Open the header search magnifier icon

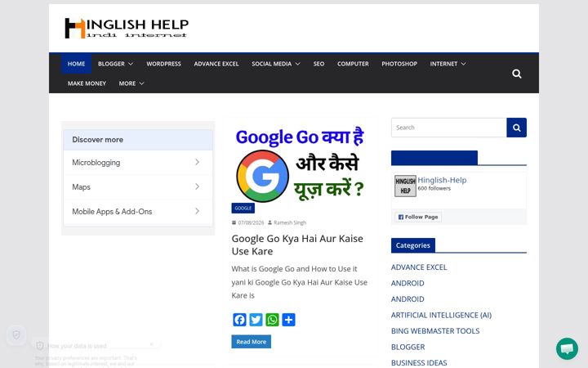(x=516, y=74)
